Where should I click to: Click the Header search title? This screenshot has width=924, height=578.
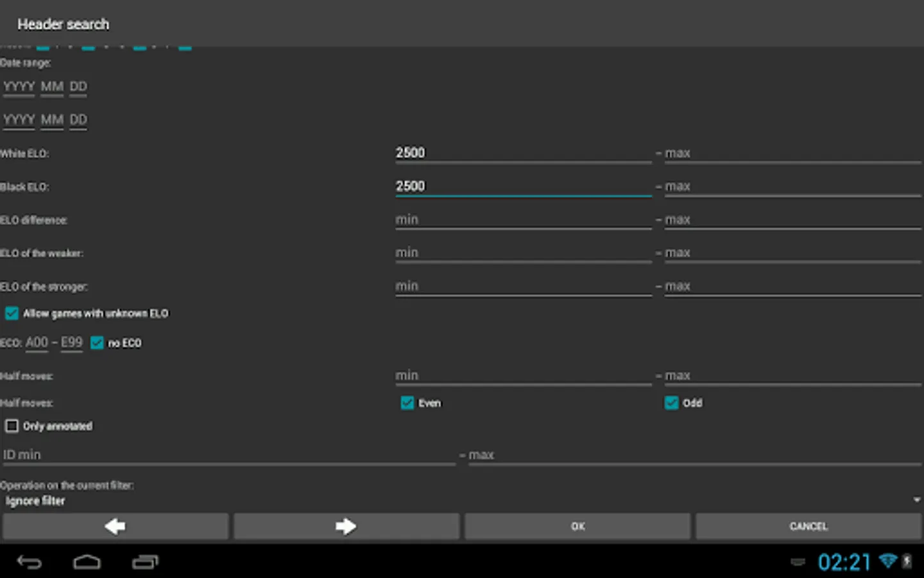(63, 24)
